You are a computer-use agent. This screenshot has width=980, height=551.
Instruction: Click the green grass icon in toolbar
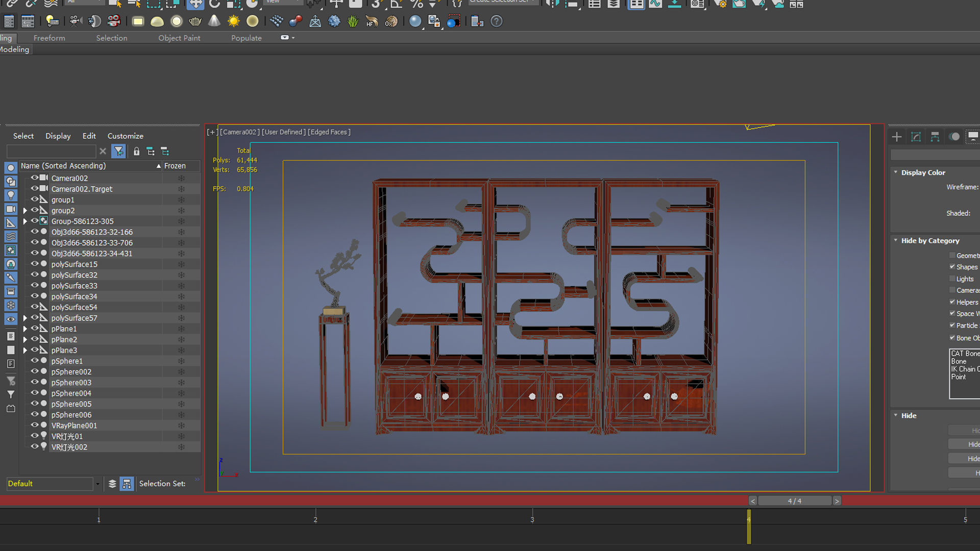pos(353,21)
